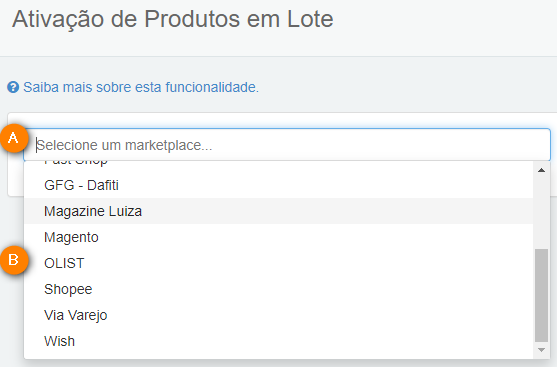Pick OLIST from the marketplace dropdown
The width and height of the screenshot is (557, 367).
(278, 263)
